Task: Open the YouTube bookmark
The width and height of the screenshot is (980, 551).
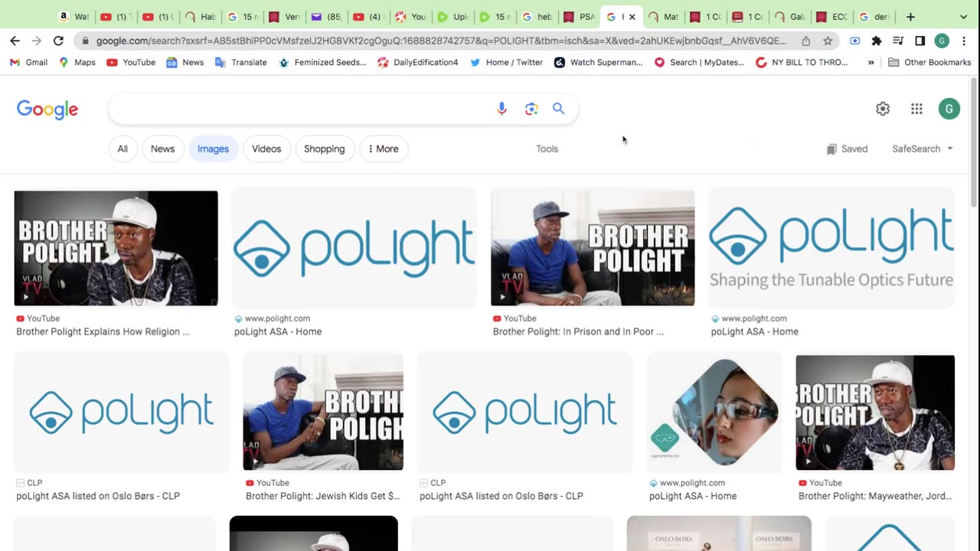Action: [131, 62]
